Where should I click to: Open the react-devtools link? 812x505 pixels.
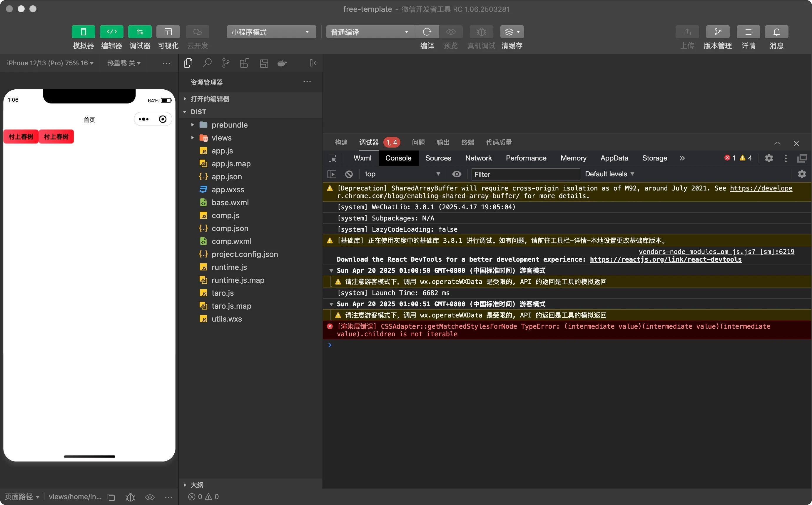click(665, 259)
